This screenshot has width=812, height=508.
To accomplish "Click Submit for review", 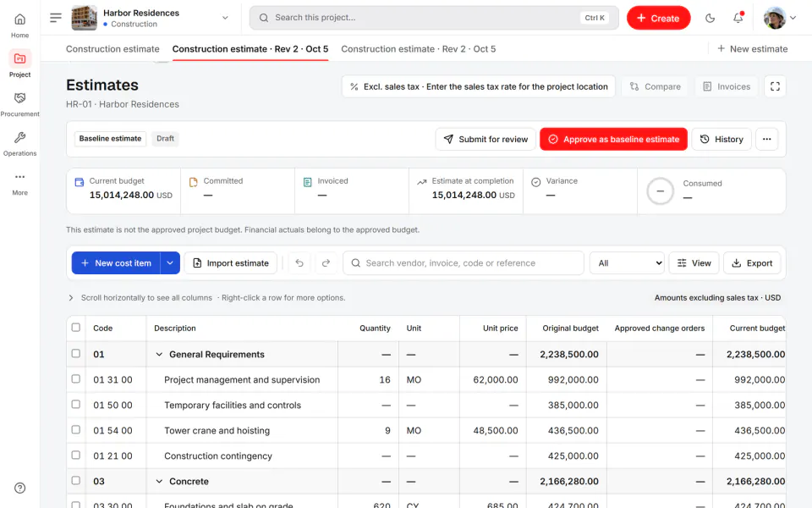I will (486, 139).
